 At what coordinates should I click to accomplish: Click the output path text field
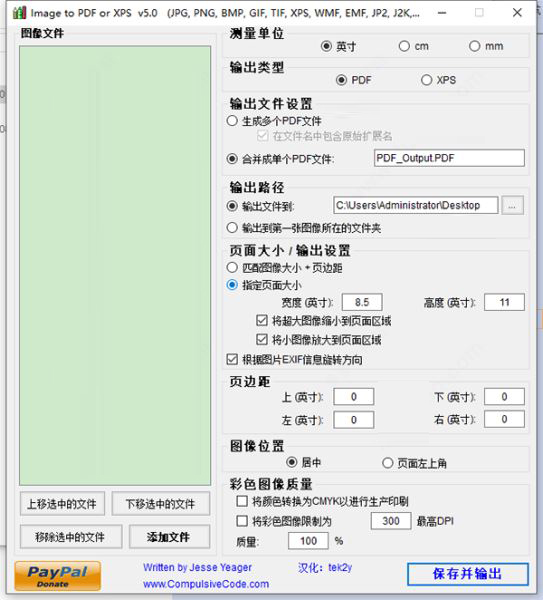pyautogui.click(x=416, y=205)
